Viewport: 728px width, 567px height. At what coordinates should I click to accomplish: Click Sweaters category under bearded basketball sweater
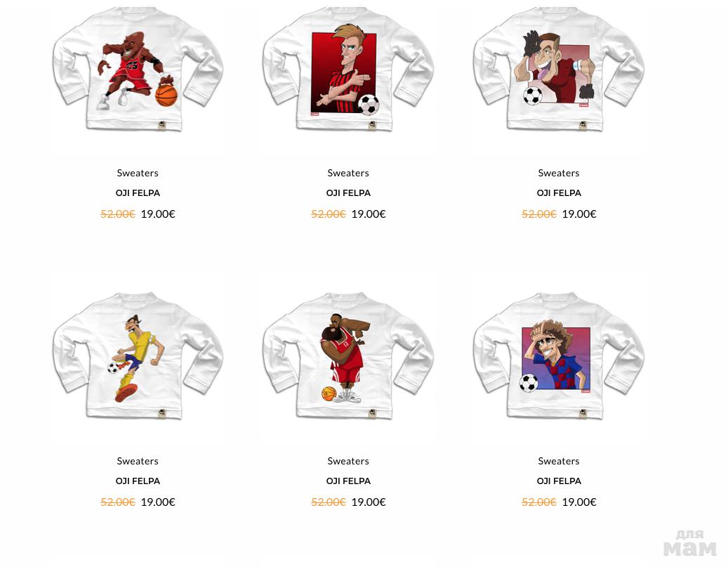(348, 461)
